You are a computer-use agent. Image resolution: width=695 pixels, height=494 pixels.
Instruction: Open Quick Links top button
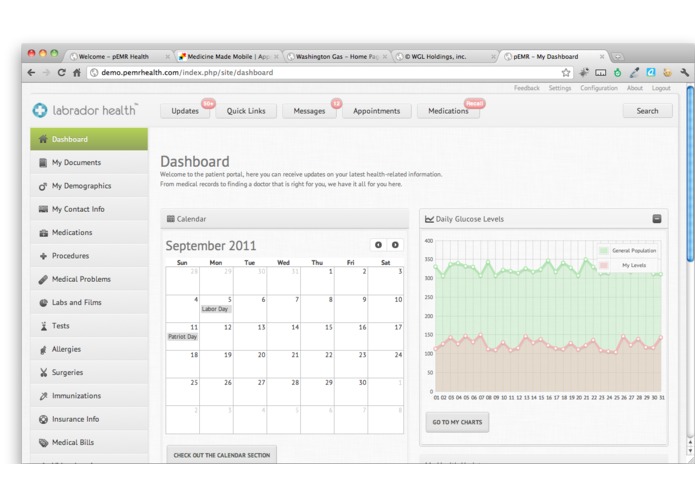click(x=246, y=111)
